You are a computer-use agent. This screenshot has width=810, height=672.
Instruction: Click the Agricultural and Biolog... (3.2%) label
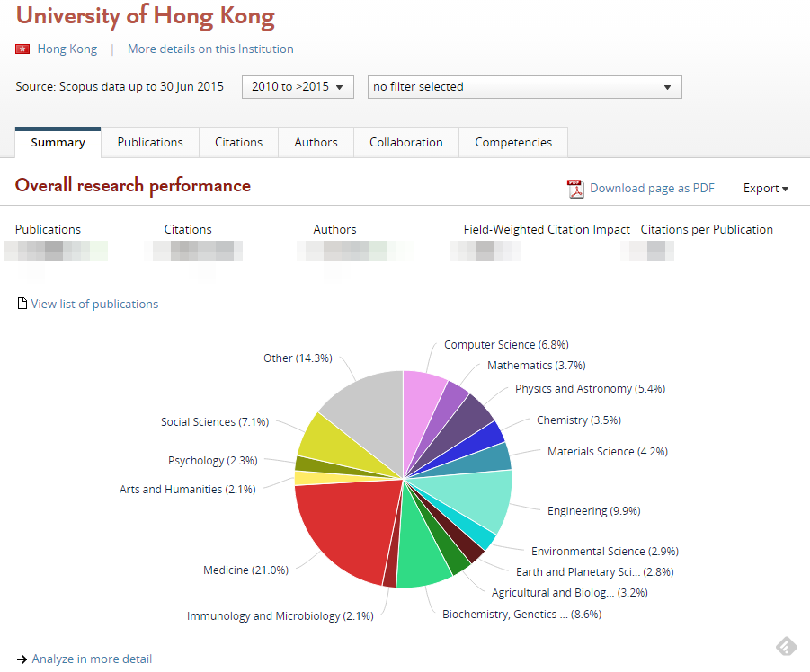[x=569, y=593]
